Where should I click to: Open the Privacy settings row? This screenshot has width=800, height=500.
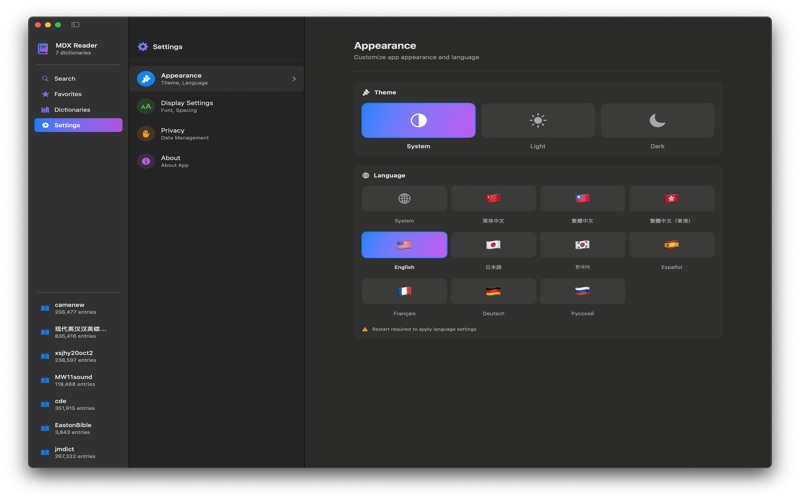(216, 134)
